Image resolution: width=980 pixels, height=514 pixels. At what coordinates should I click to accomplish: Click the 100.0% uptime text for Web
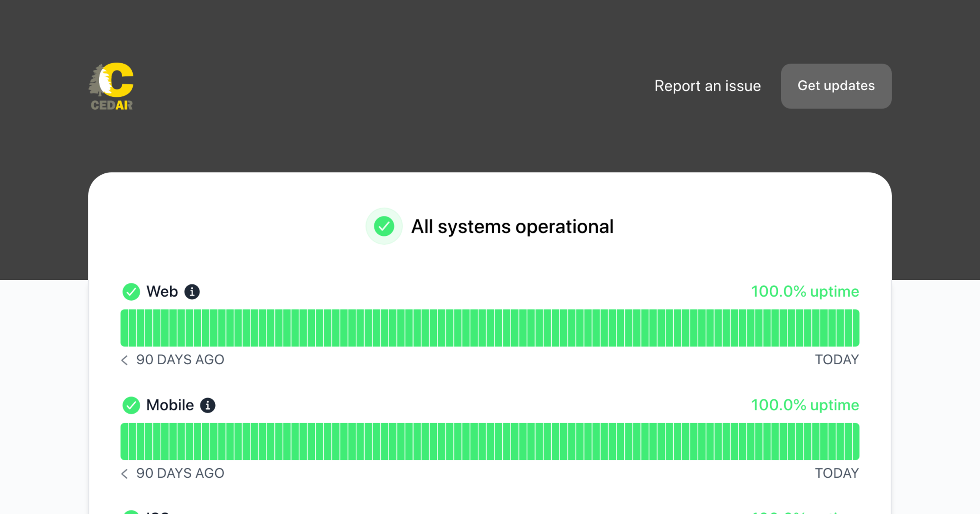tap(804, 291)
